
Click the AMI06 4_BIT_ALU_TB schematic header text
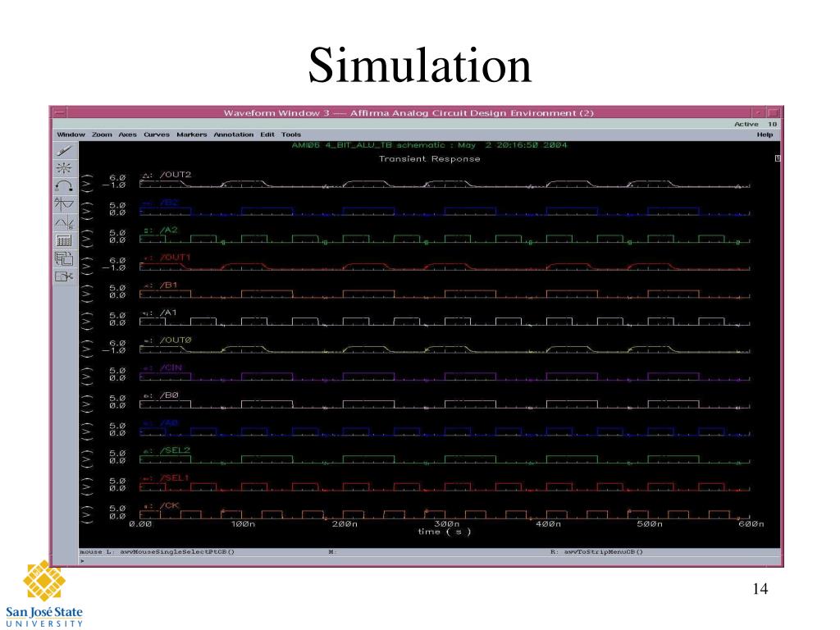429,145
